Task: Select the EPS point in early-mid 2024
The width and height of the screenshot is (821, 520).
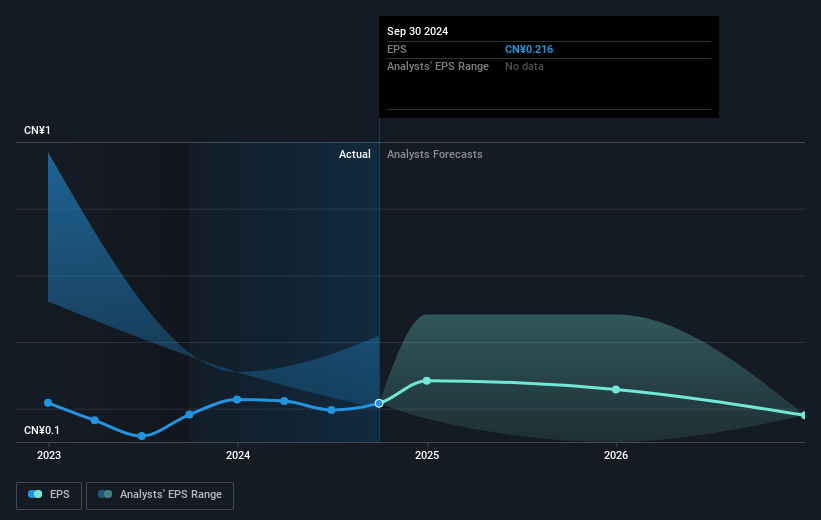Action: tap(284, 401)
